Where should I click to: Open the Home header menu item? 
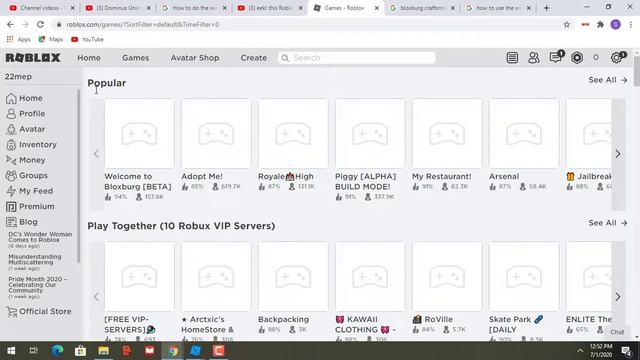(89, 58)
